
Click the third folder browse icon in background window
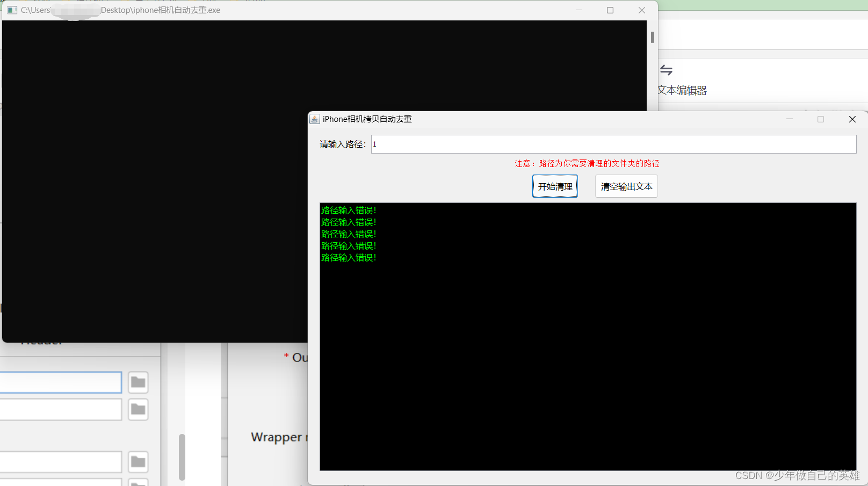click(138, 462)
